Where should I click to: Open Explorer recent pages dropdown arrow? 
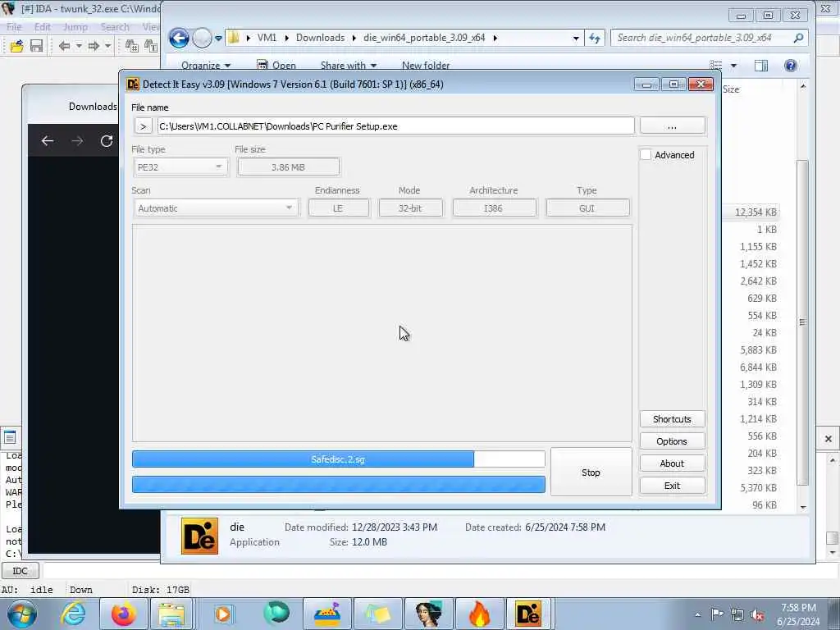pyautogui.click(x=218, y=39)
